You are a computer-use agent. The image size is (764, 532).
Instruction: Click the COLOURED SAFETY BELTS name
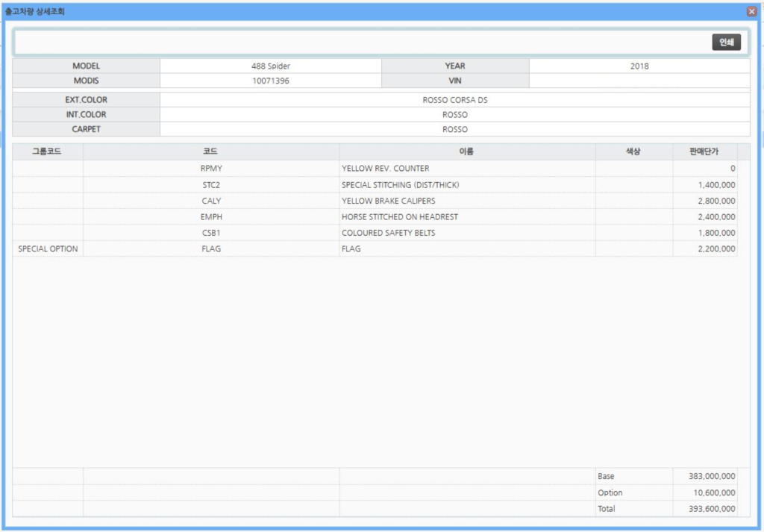coord(388,233)
